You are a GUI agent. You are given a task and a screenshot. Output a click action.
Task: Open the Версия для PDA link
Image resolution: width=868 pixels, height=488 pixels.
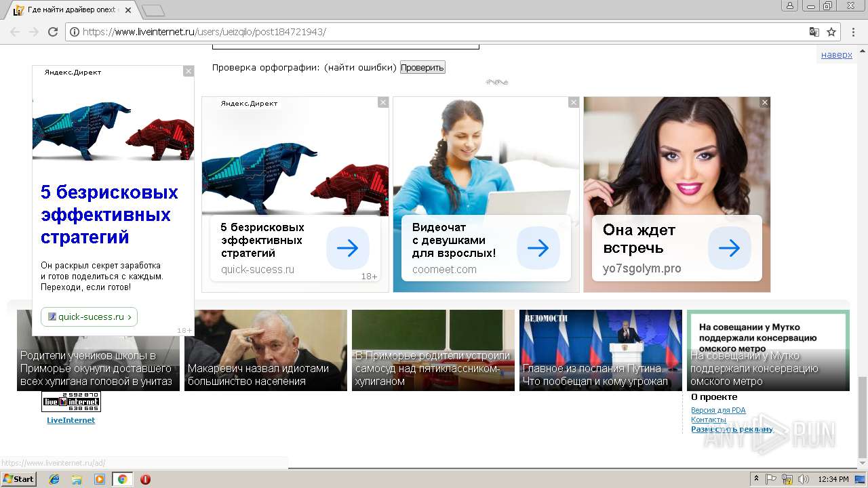[x=718, y=410]
